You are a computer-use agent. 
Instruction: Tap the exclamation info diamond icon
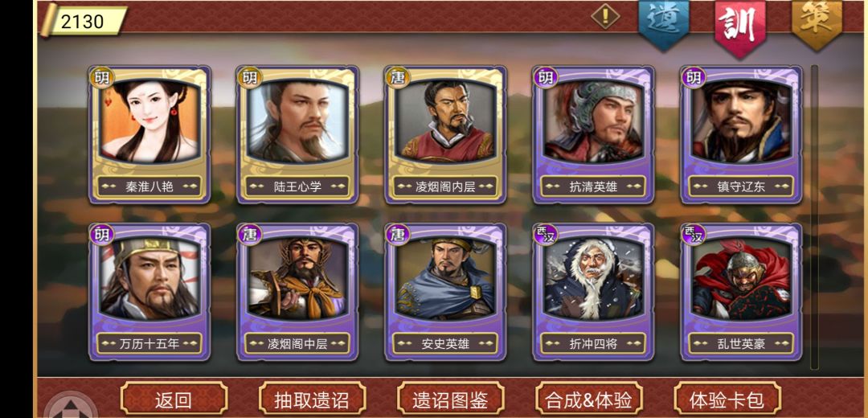coord(605,16)
